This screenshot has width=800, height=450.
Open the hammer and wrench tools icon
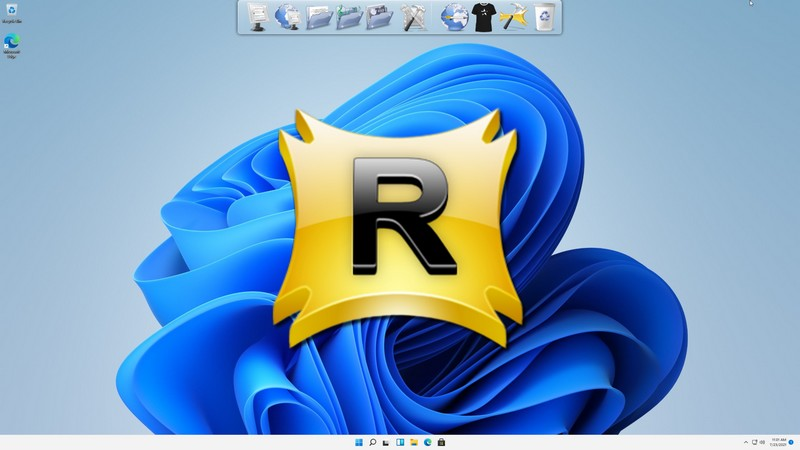413,17
